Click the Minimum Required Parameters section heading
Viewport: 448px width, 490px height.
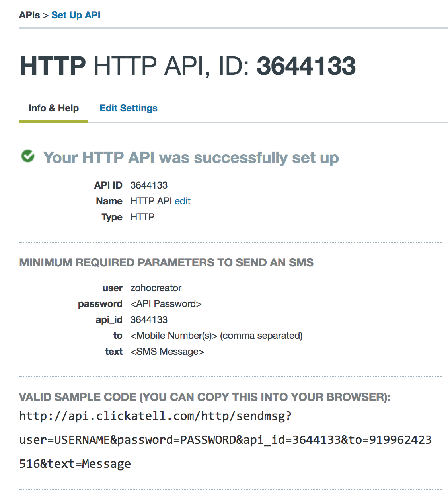tap(166, 262)
